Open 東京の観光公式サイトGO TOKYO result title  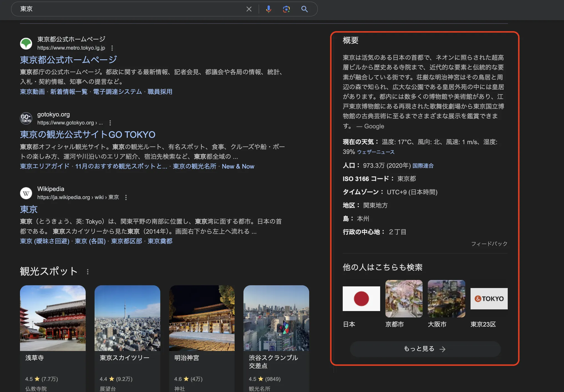click(x=88, y=134)
